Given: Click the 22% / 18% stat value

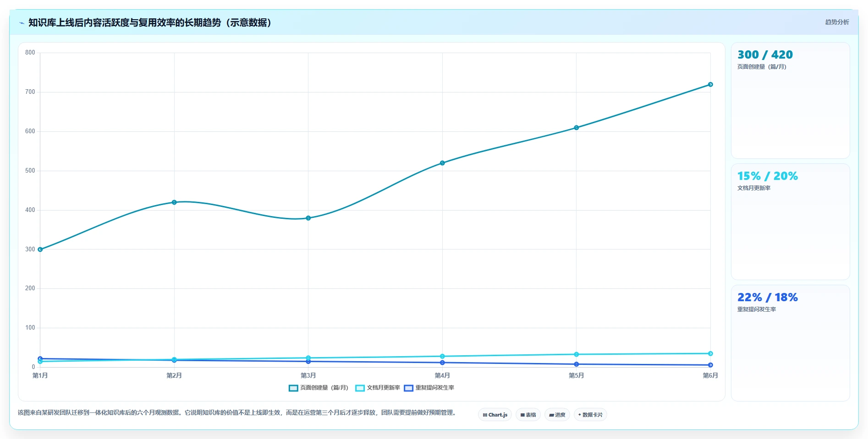Looking at the screenshot, I should 768,297.
